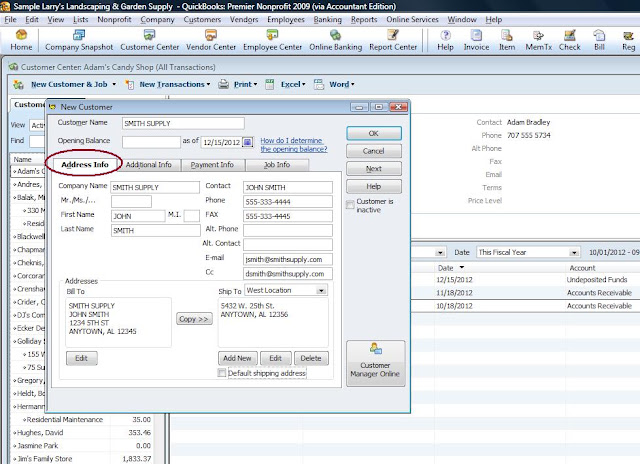640x464 pixels.
Task: Switch to the Additional Info tab
Action: pos(149,165)
